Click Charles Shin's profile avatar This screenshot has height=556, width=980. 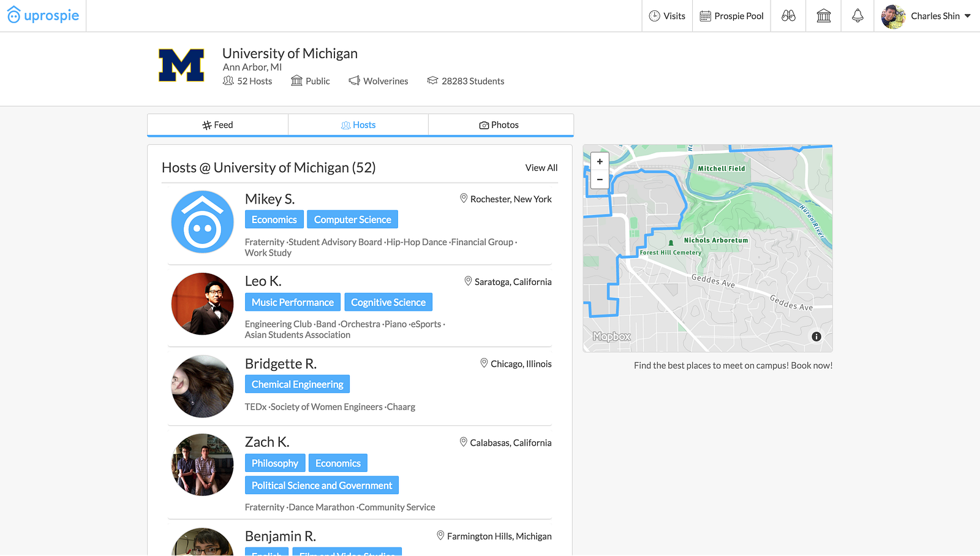pos(893,17)
